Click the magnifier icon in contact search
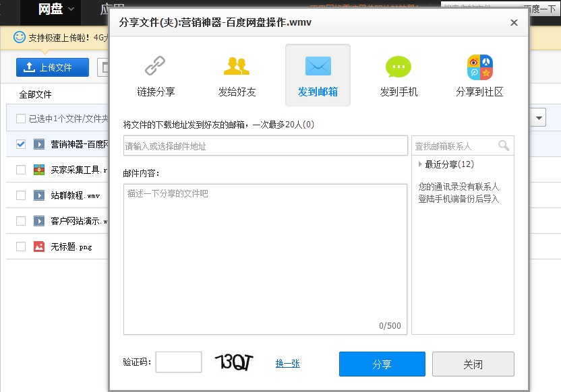 tap(504, 145)
